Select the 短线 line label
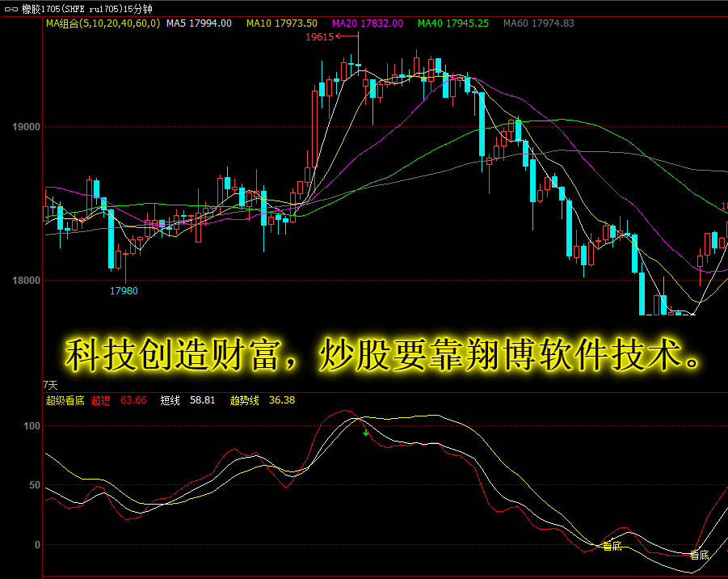Viewport: 728px width, 579px height. coord(170,400)
